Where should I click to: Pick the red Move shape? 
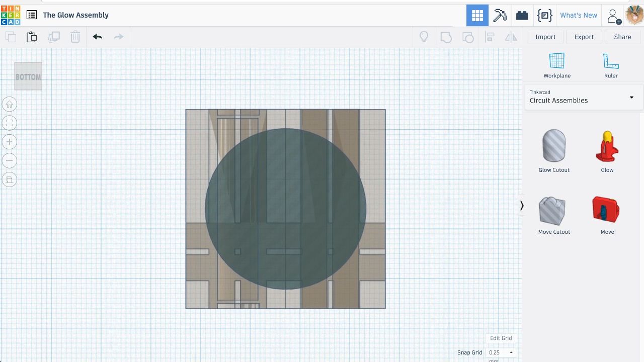(607, 215)
